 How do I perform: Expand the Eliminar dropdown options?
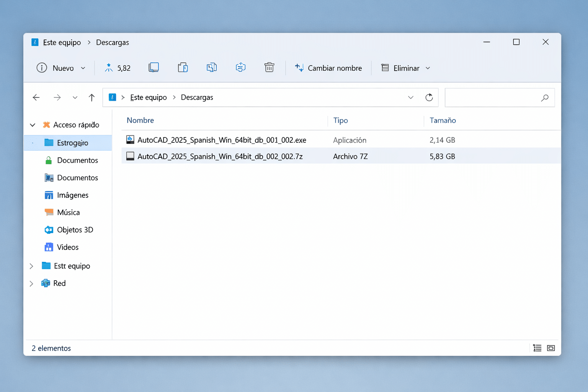click(x=428, y=68)
